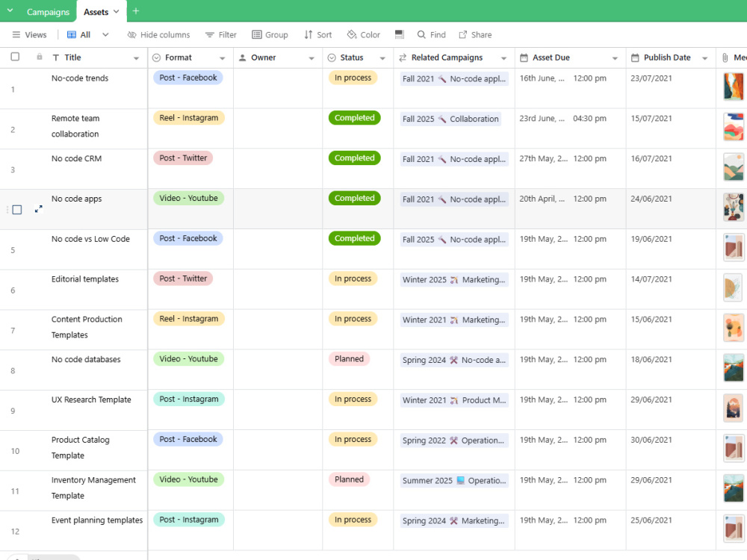Open the Status column dropdown arrow

(x=382, y=58)
